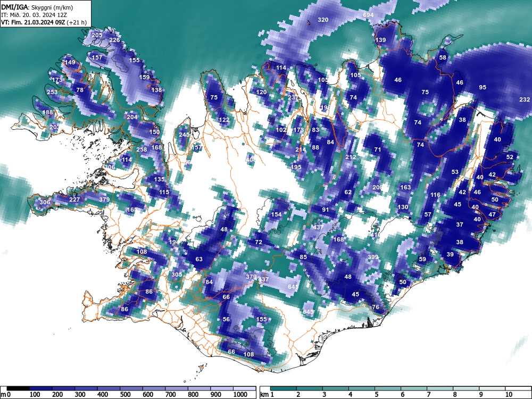Click the map value 212
532x399 pixels.
click(x=351, y=157)
